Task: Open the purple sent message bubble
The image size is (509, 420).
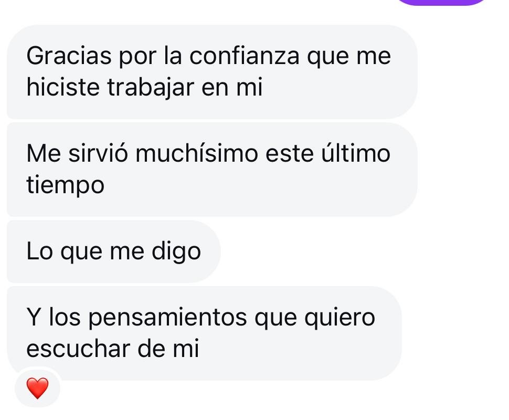Action: 442,2
